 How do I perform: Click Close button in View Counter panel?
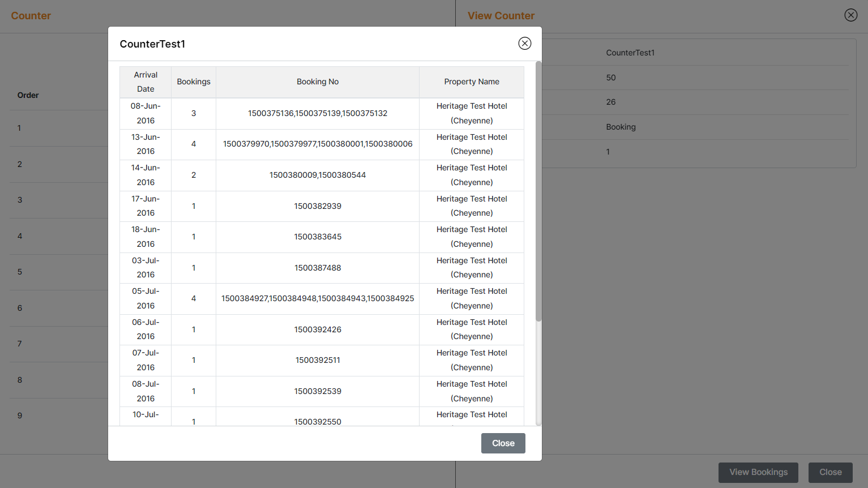pyautogui.click(x=831, y=472)
